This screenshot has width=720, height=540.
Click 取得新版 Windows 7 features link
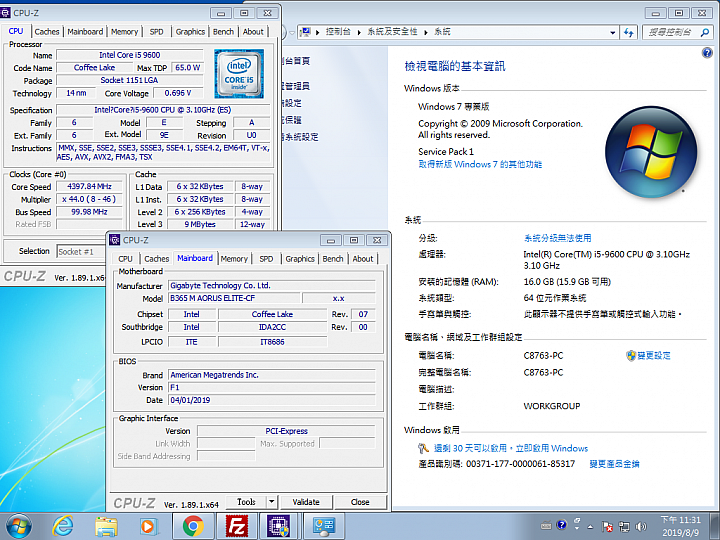(x=480, y=164)
